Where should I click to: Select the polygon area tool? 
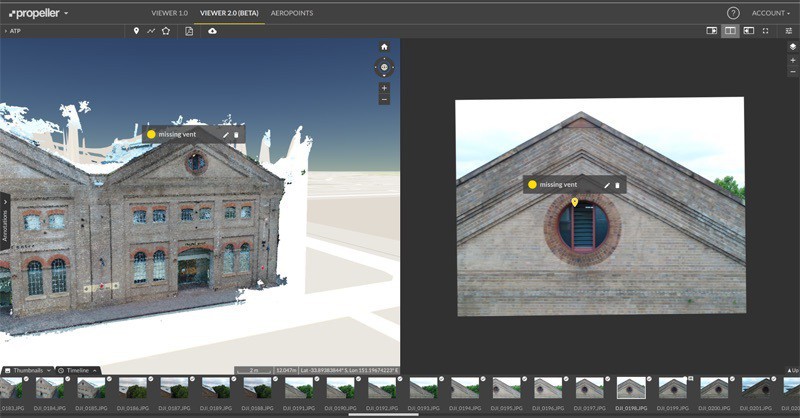(x=166, y=31)
